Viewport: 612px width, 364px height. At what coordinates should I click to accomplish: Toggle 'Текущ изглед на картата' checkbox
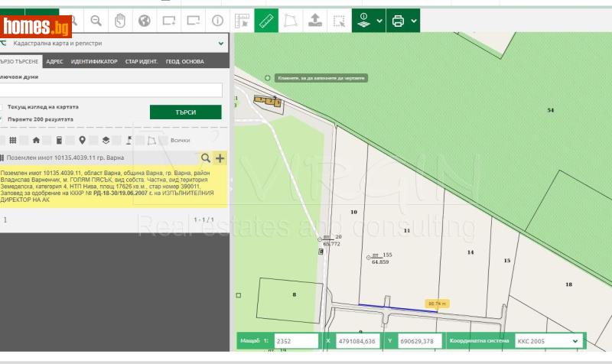click(x=2, y=107)
